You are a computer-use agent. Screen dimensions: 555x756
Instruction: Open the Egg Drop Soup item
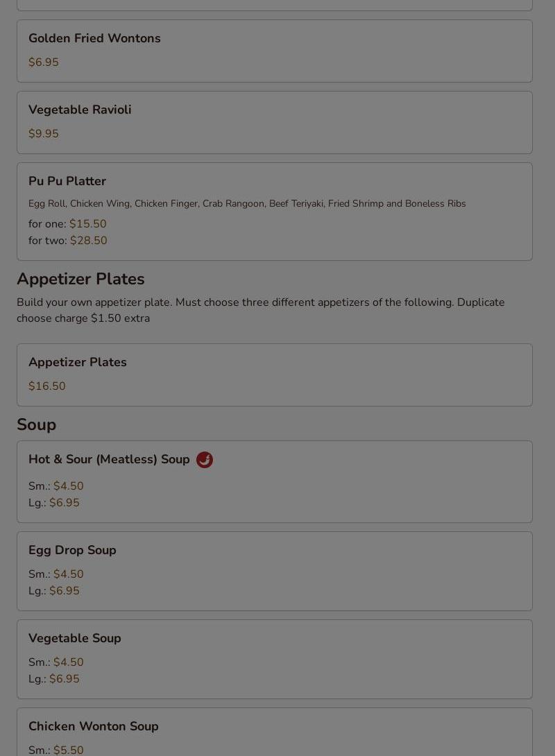pyautogui.click(x=72, y=550)
